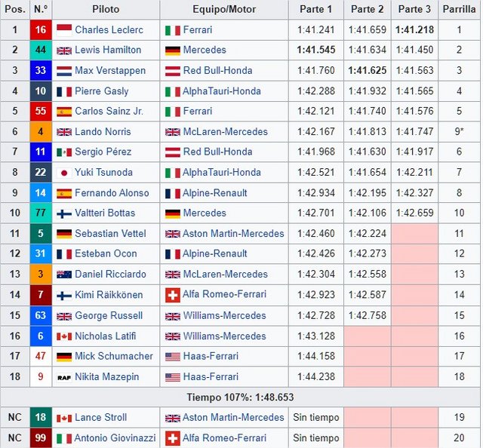Image resolution: width=483 pixels, height=448 pixels.
Task: Open the Yuki Tsunoda driver link
Action: [x=103, y=173]
